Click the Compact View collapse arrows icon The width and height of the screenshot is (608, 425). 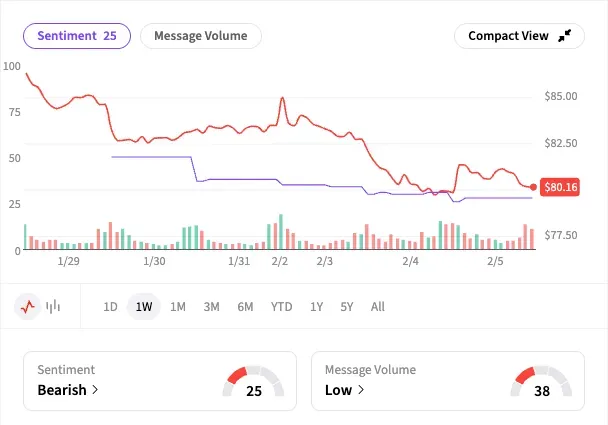[x=565, y=36]
